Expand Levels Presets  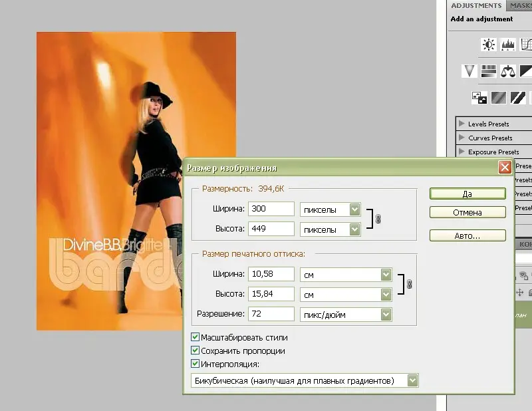pyautogui.click(x=462, y=123)
